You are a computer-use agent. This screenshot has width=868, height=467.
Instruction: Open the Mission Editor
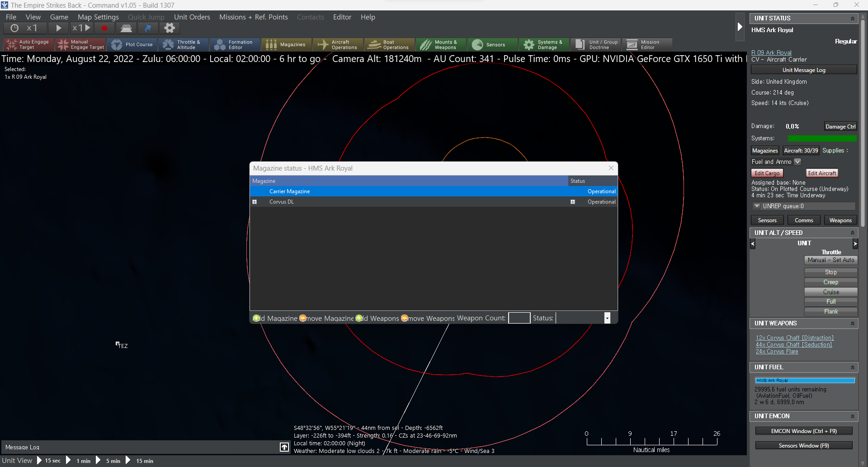[x=647, y=44]
